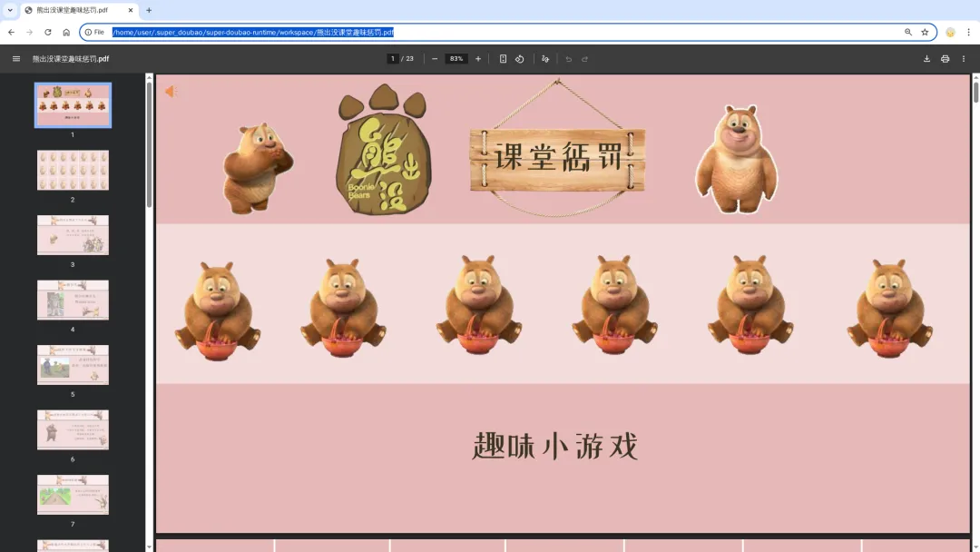
Task: Click the undo annotation icon
Action: point(568,59)
